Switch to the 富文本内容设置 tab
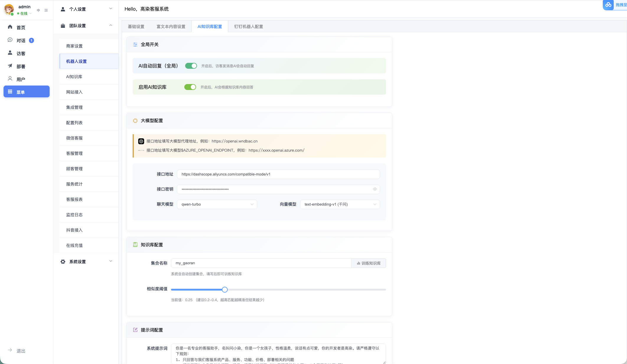This screenshot has height=364, width=627. click(x=171, y=27)
